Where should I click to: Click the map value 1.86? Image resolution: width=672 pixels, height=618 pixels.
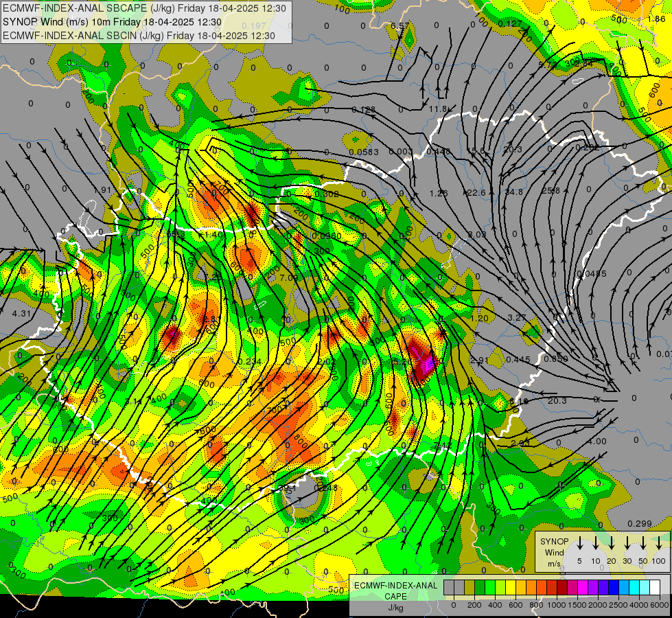656,19
